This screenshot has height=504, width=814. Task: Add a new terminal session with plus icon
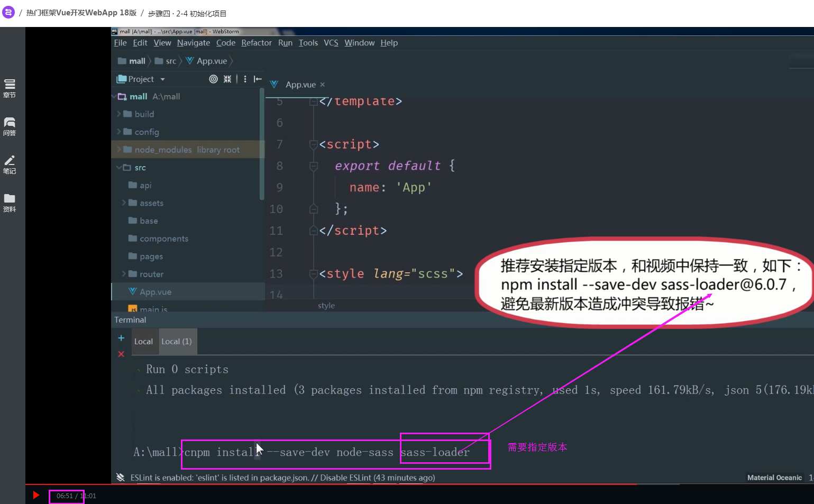[121, 338]
